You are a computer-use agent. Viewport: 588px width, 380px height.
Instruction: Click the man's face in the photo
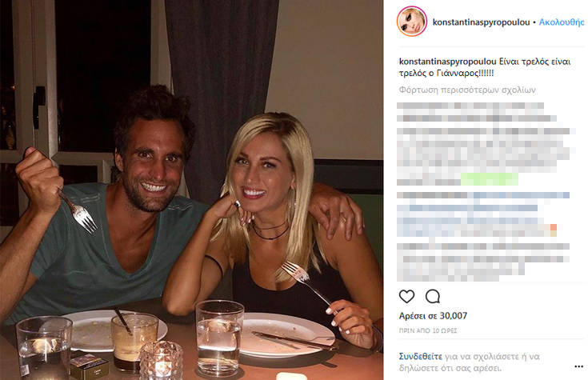pos(152,162)
